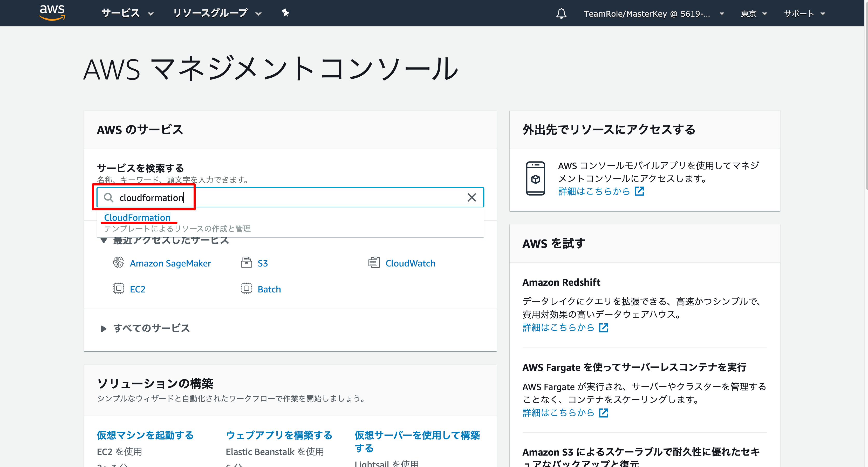Click the search magnifier icon
Viewport: 868px width, 467px height.
(x=108, y=198)
